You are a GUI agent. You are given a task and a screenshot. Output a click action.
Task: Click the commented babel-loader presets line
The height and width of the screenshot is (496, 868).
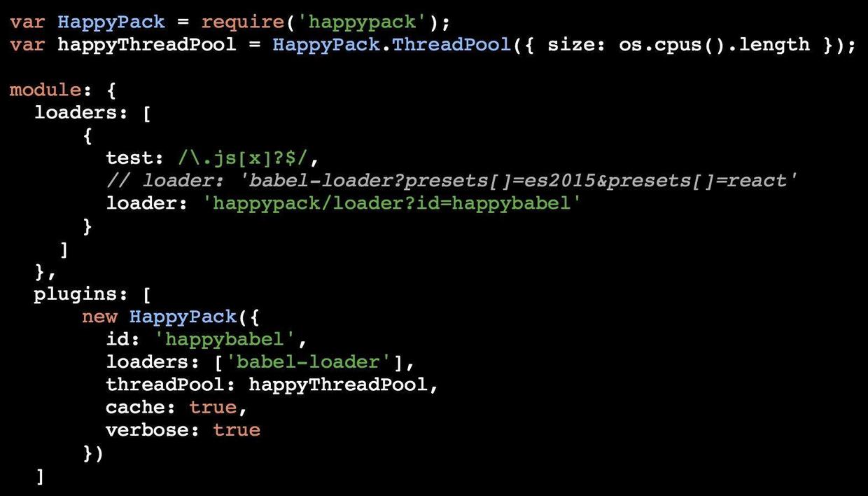pos(452,181)
